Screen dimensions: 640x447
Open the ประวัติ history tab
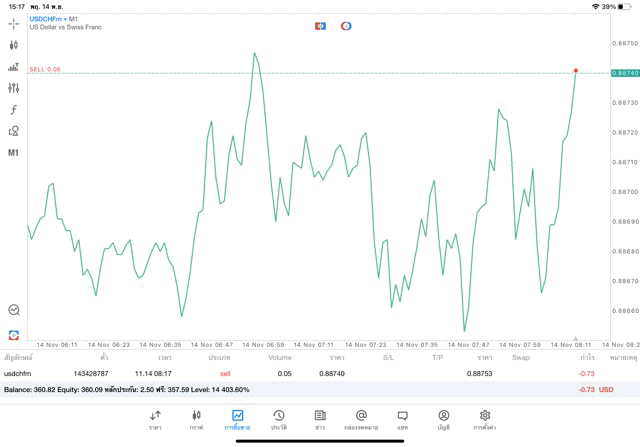[278, 419]
